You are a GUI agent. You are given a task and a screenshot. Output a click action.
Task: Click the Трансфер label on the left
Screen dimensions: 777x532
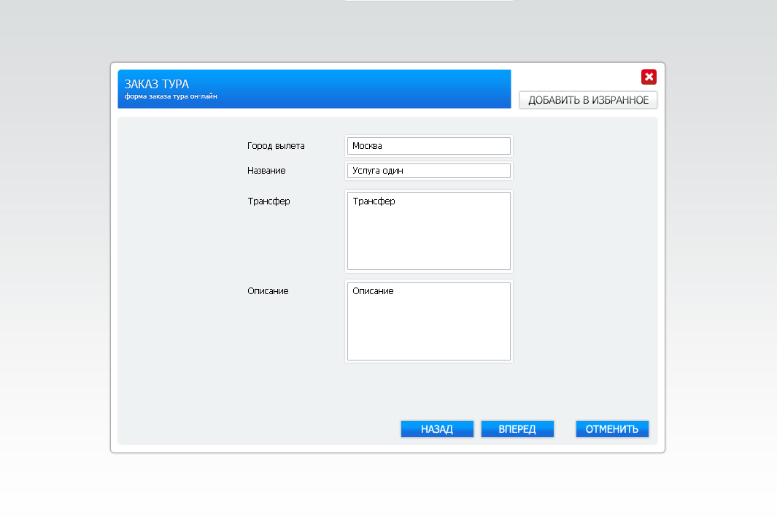coord(268,201)
